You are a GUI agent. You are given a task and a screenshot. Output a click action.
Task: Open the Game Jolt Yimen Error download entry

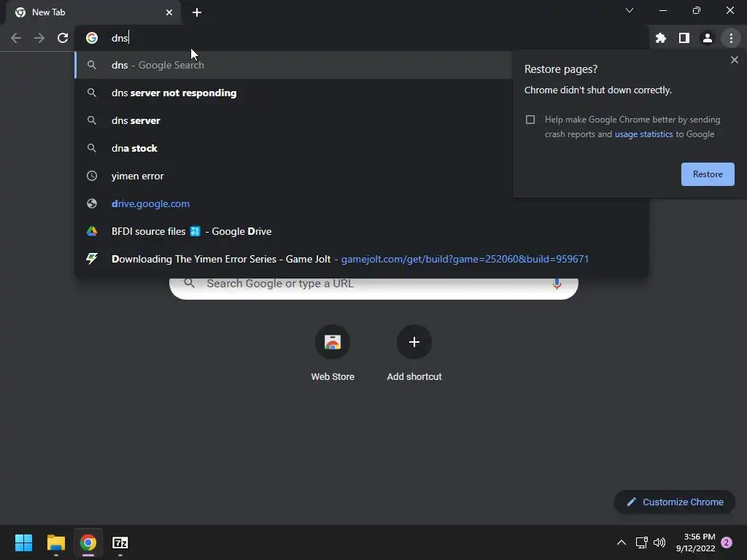click(361, 259)
